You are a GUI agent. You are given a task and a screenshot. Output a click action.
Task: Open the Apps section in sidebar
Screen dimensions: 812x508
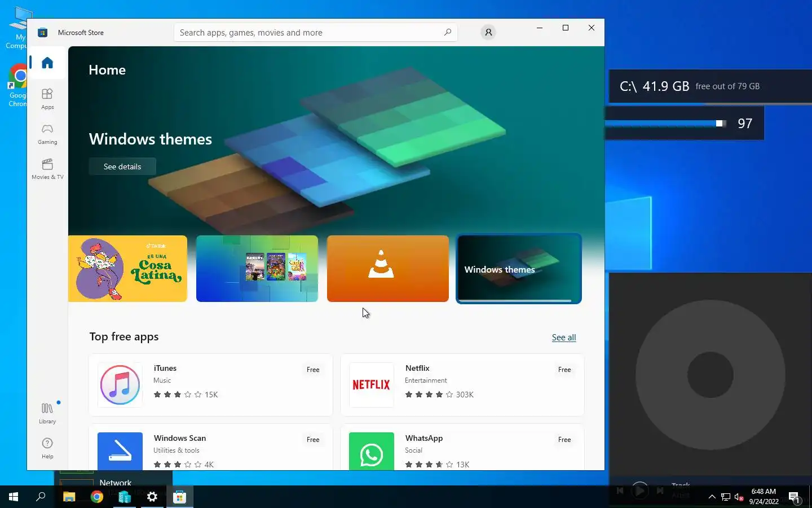pos(47,99)
